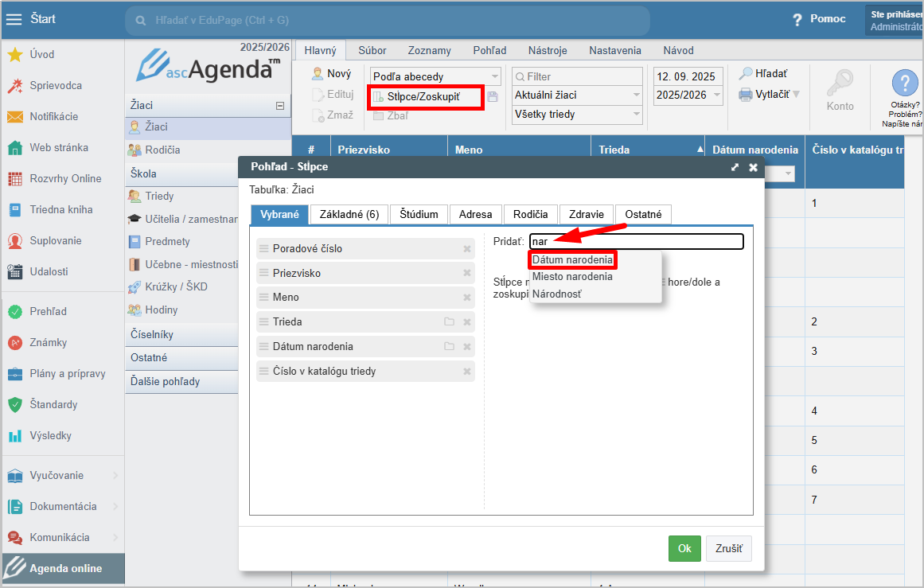
Task: Click the Zrušiť button
Action: pos(728,548)
